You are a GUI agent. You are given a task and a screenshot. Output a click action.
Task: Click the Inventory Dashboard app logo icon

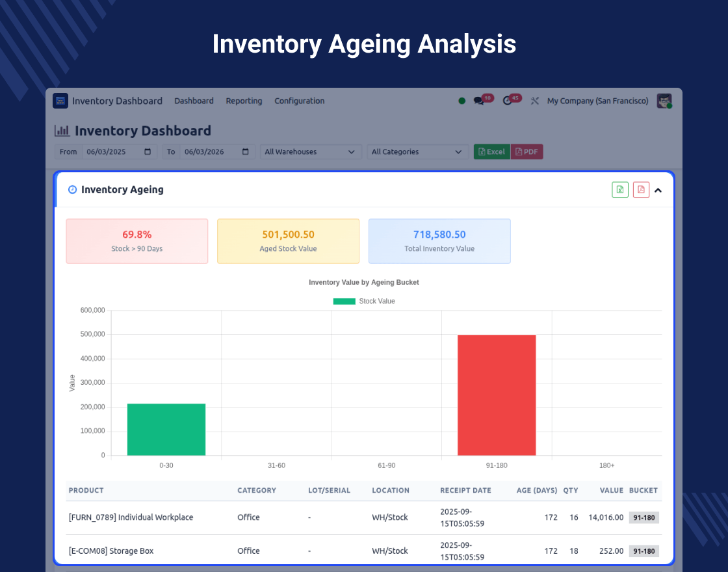click(x=60, y=101)
